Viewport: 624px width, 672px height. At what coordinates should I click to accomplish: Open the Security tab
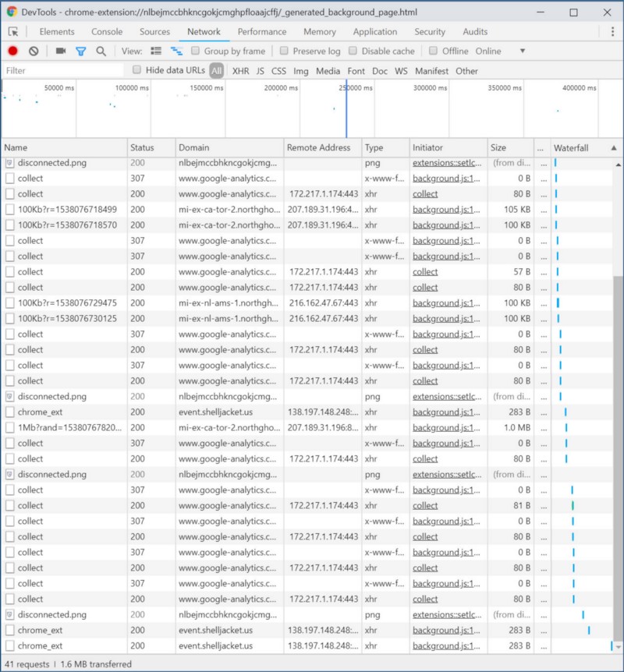[430, 32]
